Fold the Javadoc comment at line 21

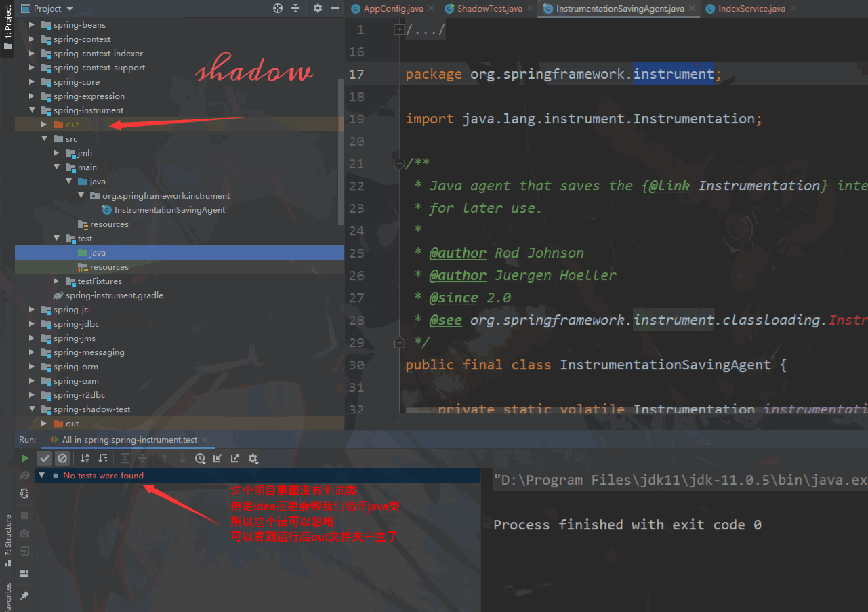(x=400, y=163)
